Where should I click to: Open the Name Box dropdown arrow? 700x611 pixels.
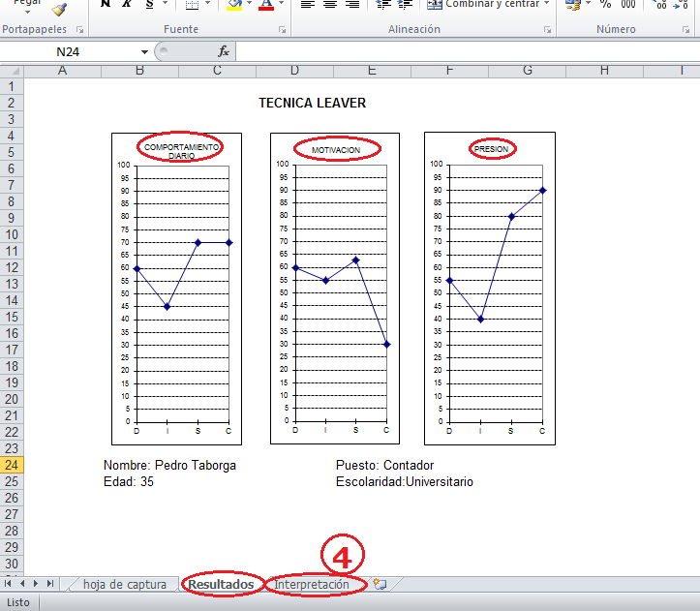144,51
